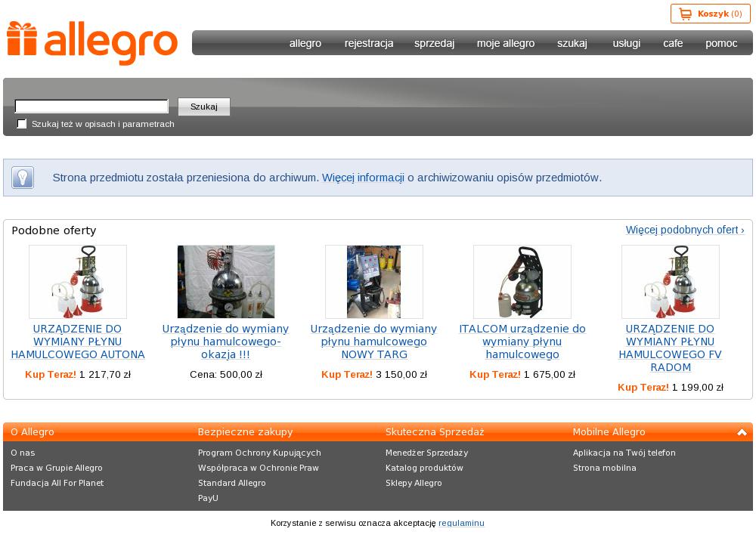
Task: Click the Mobilne Allegro footer heading
Action: 609,432
